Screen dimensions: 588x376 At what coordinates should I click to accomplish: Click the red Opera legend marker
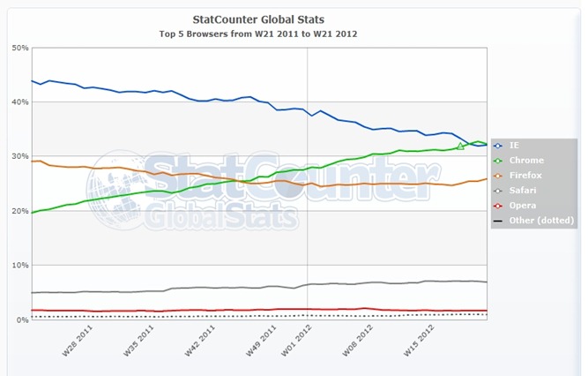(499, 205)
